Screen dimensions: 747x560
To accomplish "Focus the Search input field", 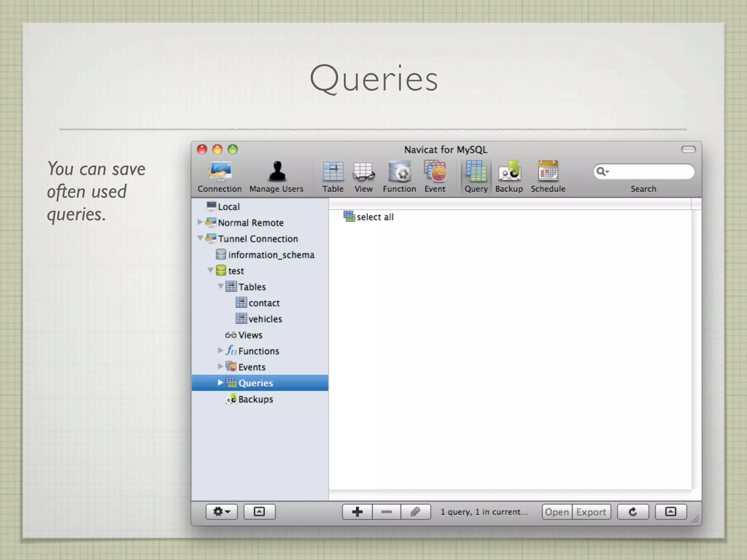I will pyautogui.click(x=644, y=171).
